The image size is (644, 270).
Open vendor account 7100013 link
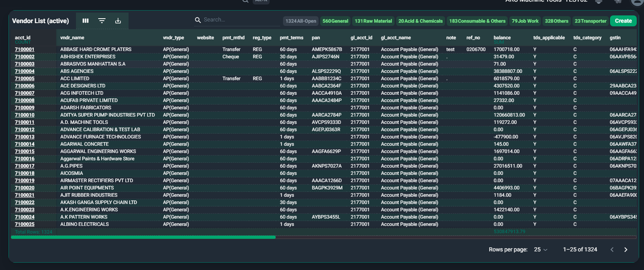point(25,137)
